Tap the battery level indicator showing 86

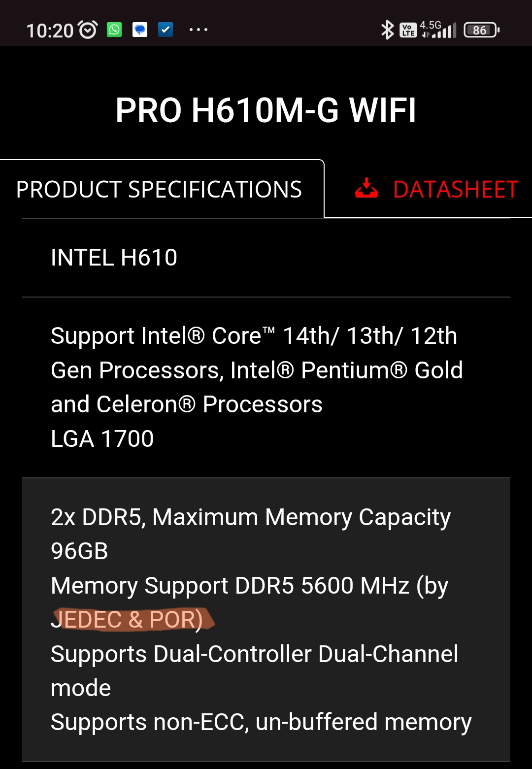[482, 30]
